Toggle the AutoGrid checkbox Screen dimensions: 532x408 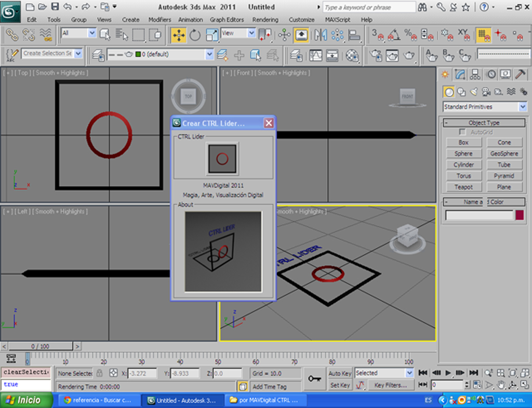click(462, 132)
